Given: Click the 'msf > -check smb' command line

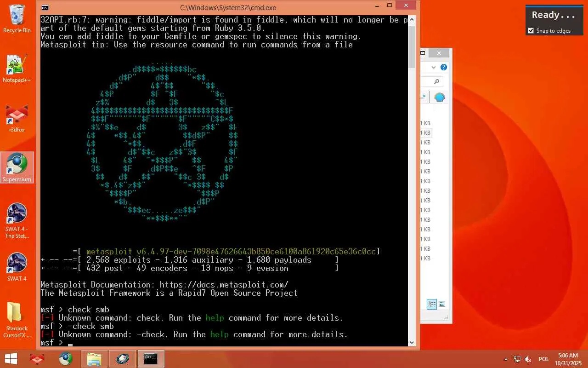Looking at the screenshot, I should pyautogui.click(x=77, y=326).
